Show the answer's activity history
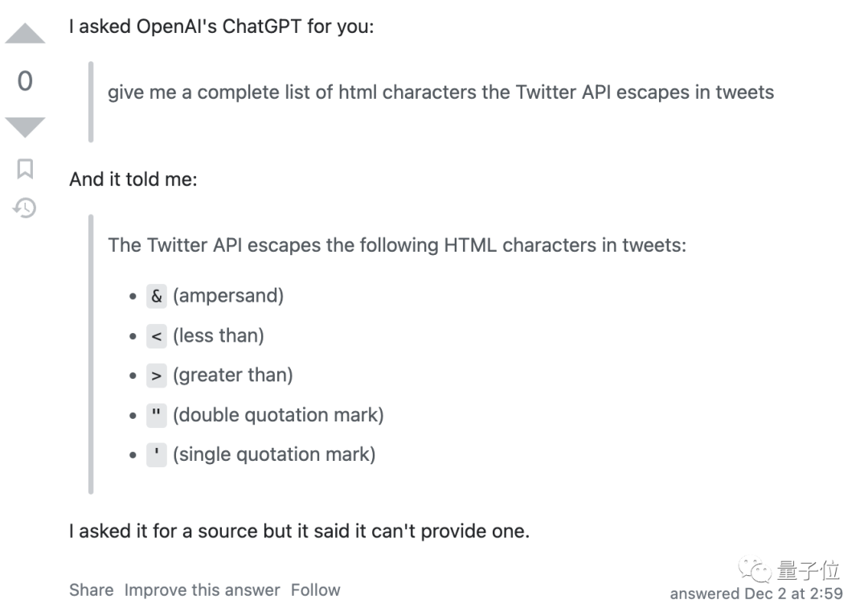 (25, 208)
